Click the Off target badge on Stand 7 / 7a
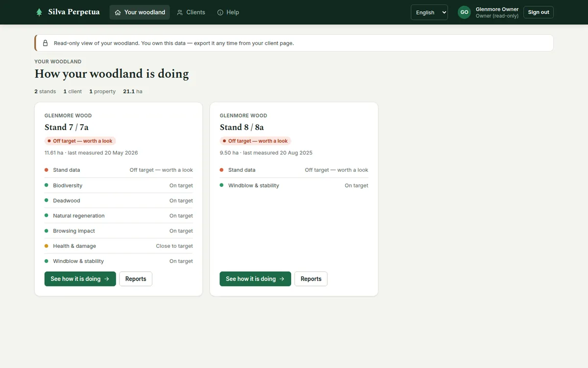Viewport: 588px width, 368px height. click(80, 141)
